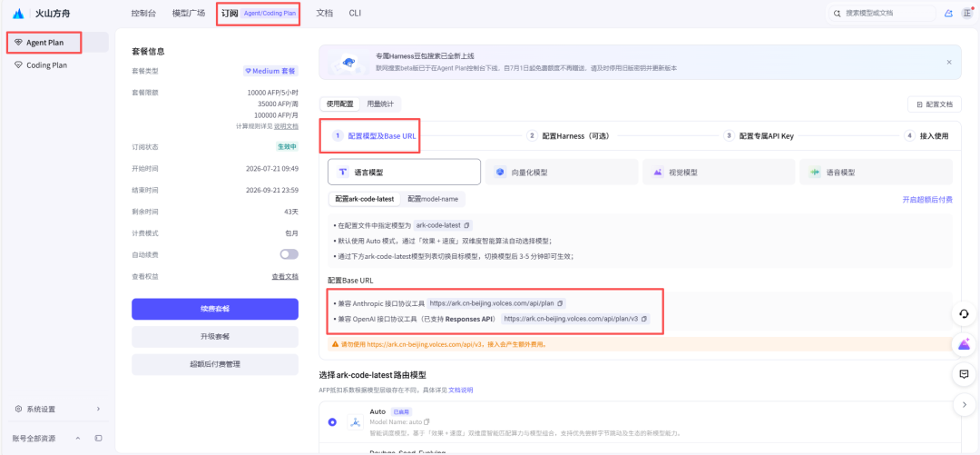
Task: Click the 语音模型 waveform icon
Action: [x=814, y=173]
